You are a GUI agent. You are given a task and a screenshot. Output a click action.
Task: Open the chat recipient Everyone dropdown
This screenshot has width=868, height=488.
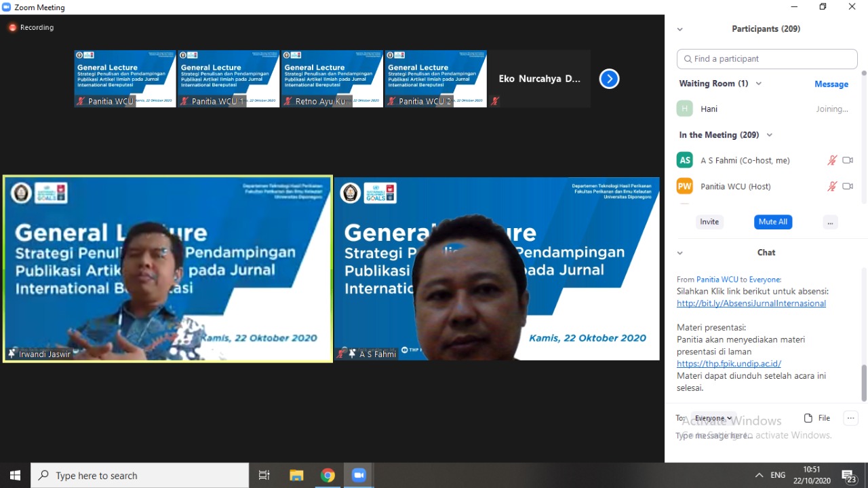pyautogui.click(x=713, y=418)
